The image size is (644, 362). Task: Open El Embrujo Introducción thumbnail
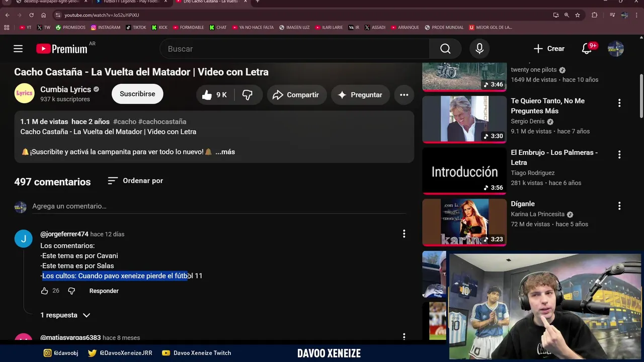click(x=464, y=170)
